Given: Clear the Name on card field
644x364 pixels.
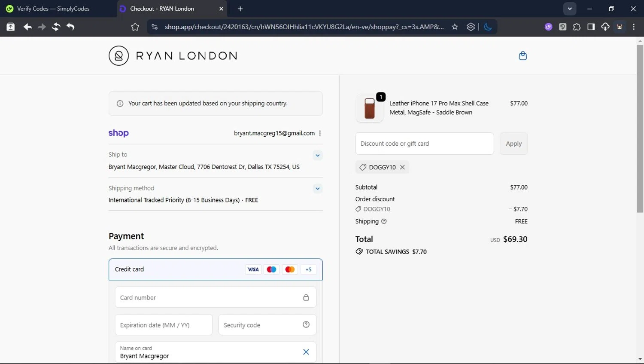Looking at the screenshot, I should (306, 352).
